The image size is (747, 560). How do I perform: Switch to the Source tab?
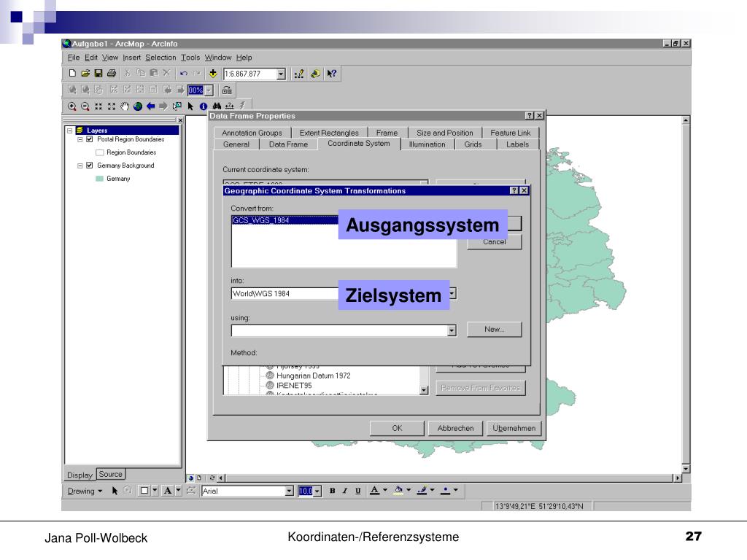tap(111, 474)
